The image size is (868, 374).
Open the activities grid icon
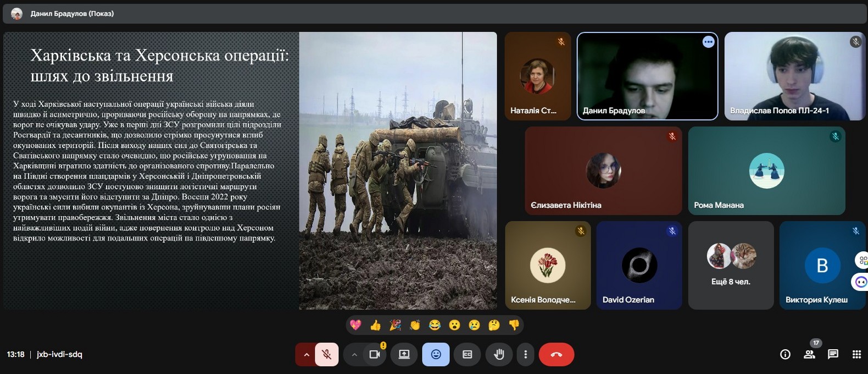tap(856, 355)
